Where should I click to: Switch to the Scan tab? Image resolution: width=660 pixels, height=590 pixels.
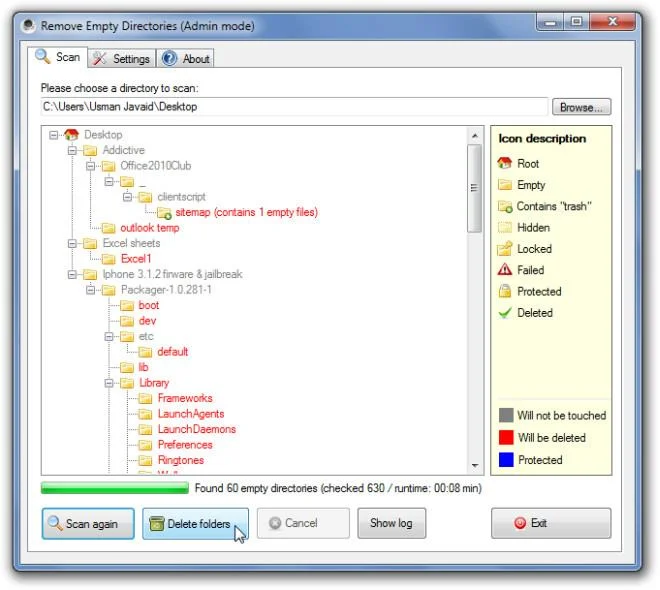[x=58, y=57]
